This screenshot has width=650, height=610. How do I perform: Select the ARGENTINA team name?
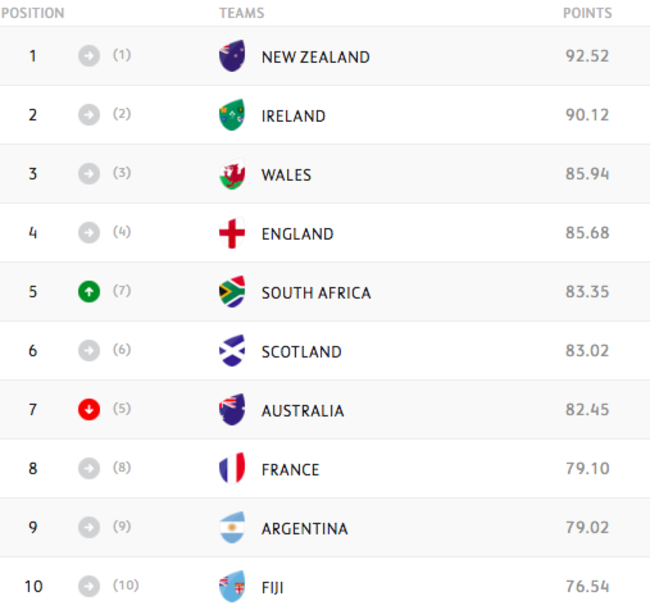[x=305, y=529]
